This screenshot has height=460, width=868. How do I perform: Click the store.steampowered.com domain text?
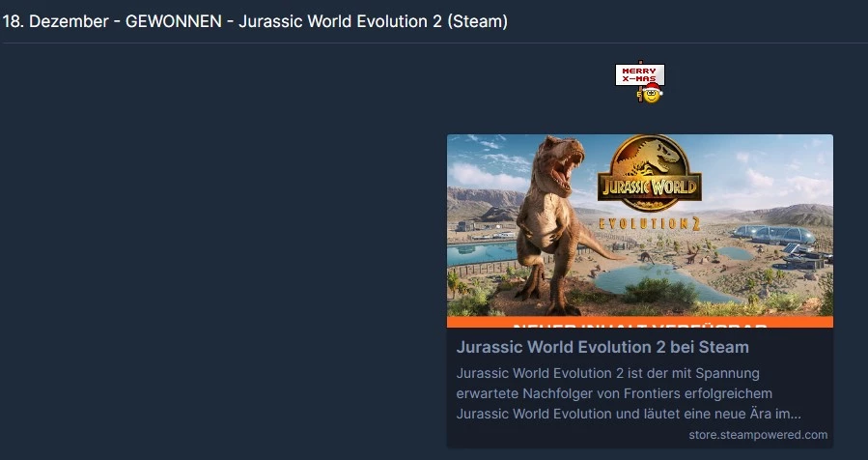(758, 435)
